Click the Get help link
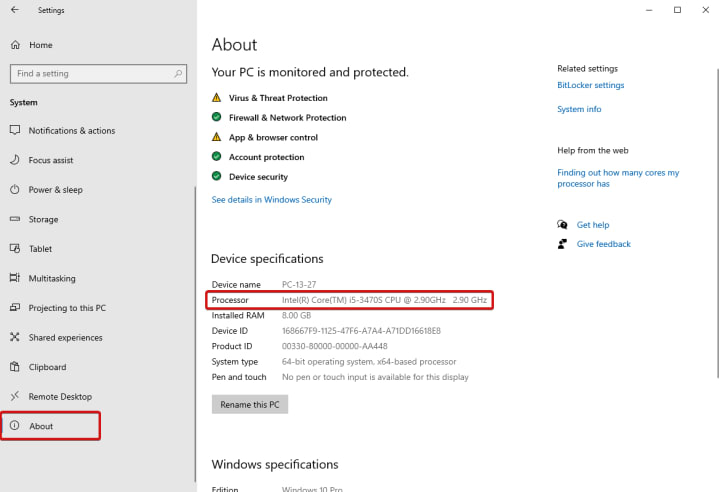The image size is (720, 492). tap(593, 225)
